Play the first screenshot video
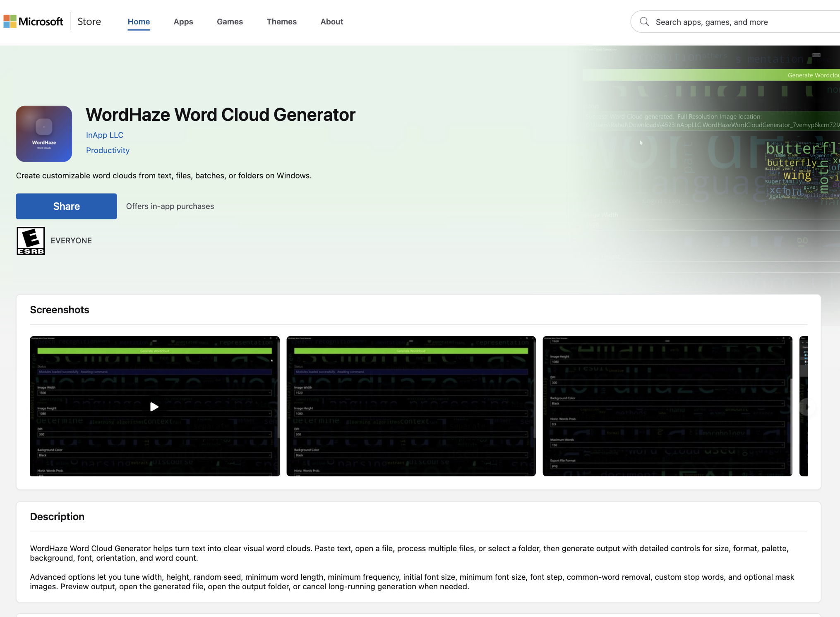This screenshot has width=840, height=617. (x=154, y=406)
